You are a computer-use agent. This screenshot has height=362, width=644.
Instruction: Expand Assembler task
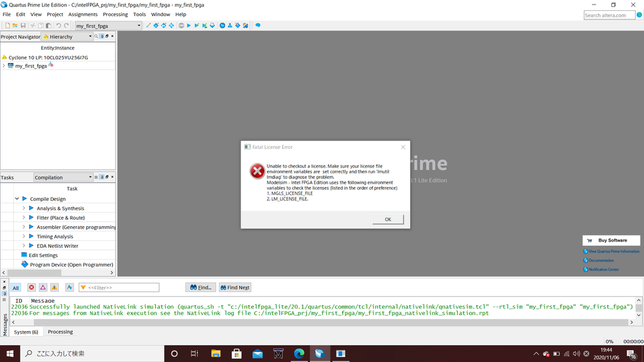tap(24, 227)
